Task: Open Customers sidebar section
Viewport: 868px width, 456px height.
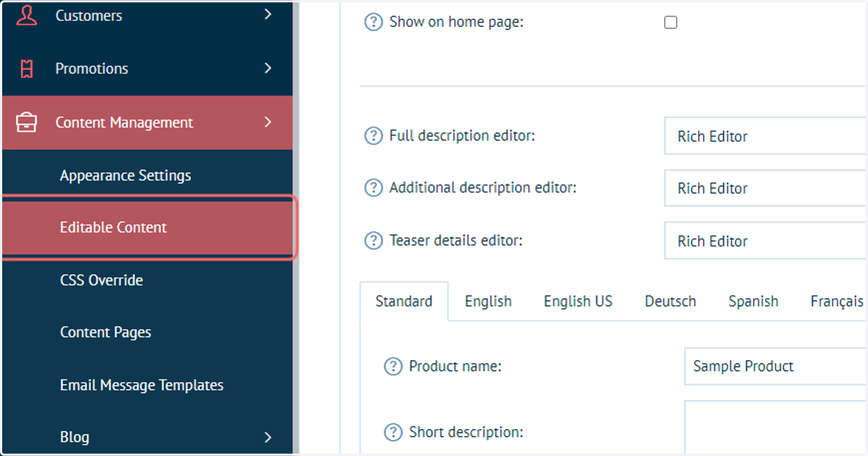Action: coord(147,15)
